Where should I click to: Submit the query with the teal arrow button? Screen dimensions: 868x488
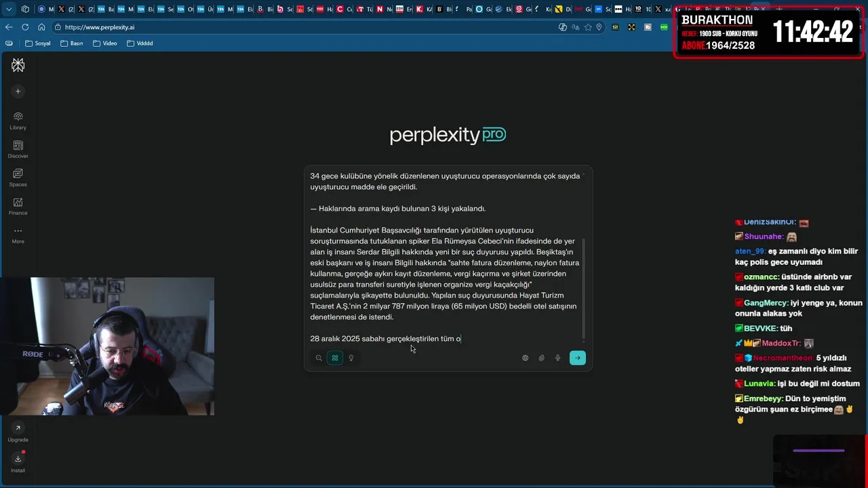click(578, 358)
